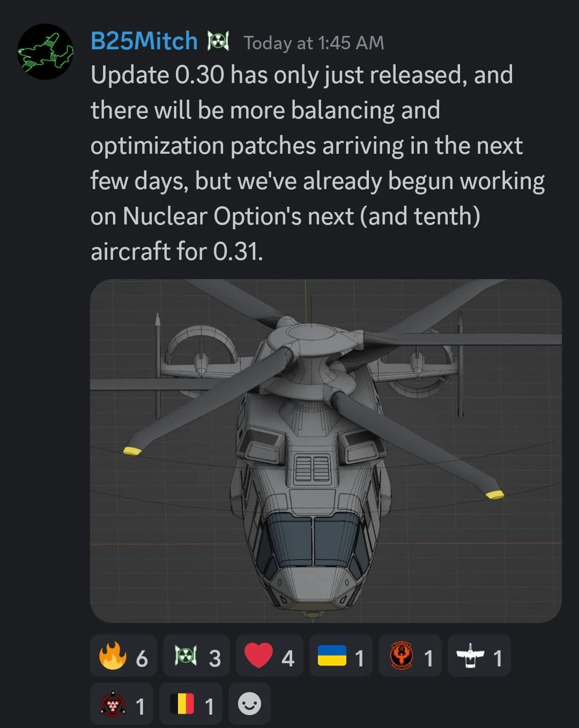Click the radiation role badge beside username
579x728 pixels.
(218, 41)
